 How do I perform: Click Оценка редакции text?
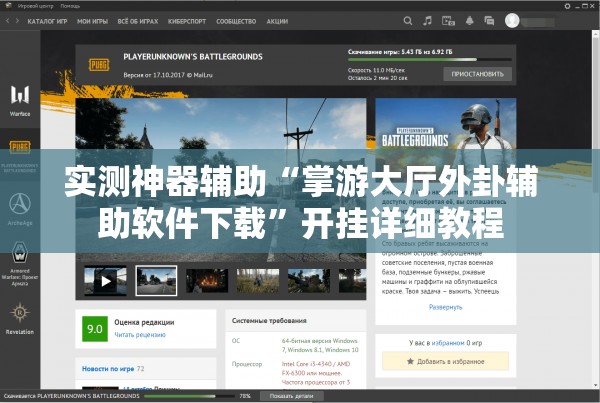(x=144, y=322)
